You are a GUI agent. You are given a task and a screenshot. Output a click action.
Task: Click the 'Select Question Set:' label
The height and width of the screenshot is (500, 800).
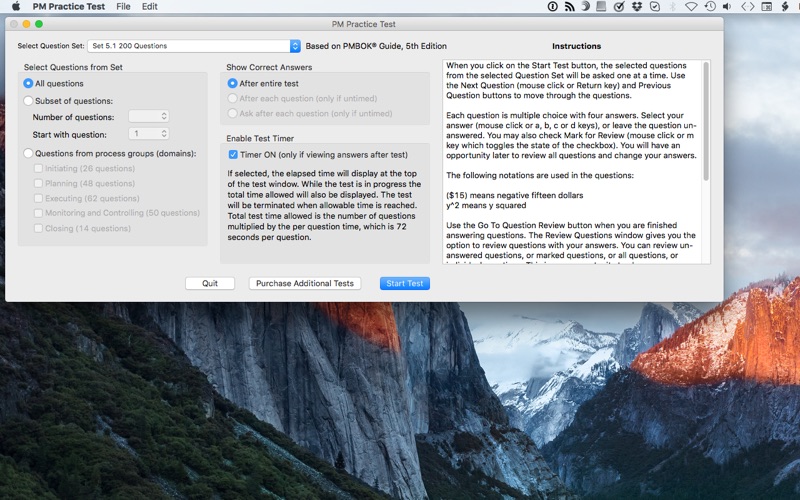click(51, 46)
